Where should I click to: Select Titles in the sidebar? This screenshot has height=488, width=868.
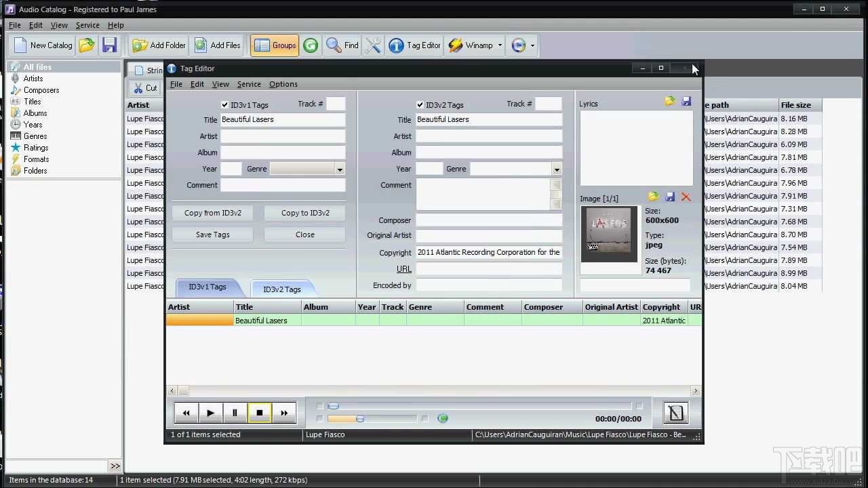pyautogui.click(x=33, y=102)
